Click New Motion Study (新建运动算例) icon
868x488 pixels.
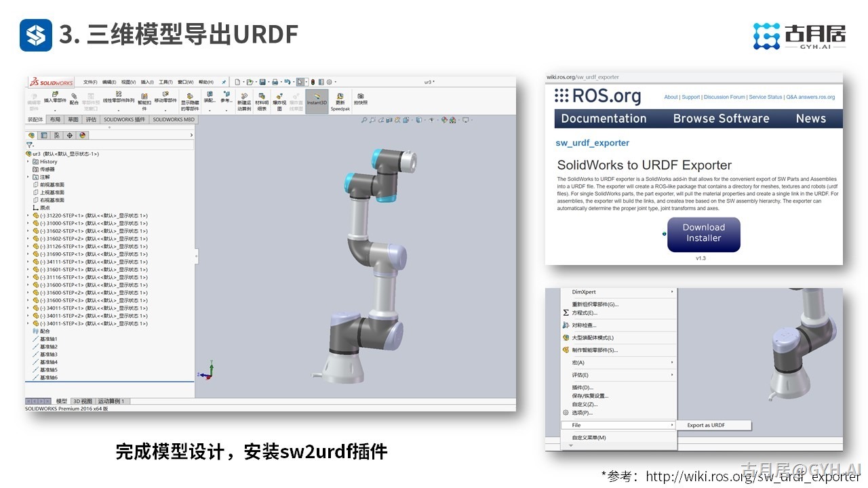244,96
